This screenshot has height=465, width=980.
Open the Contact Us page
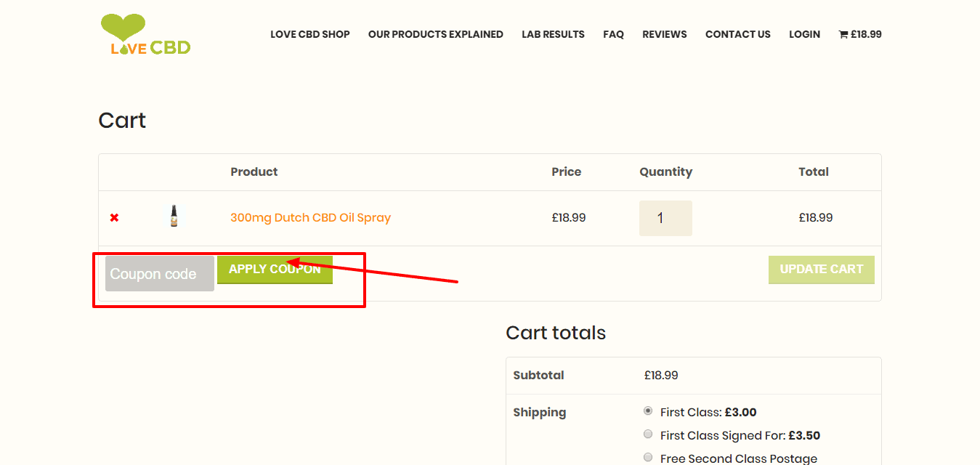(x=738, y=34)
